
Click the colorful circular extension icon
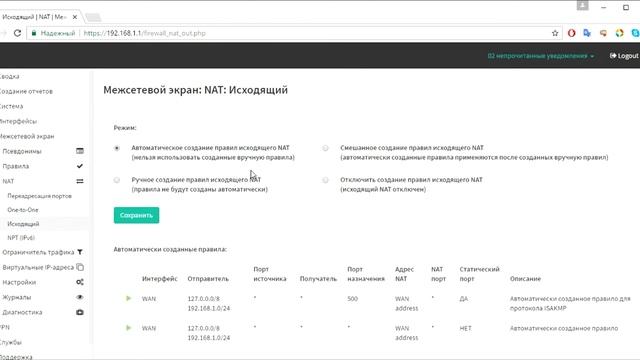620,33
